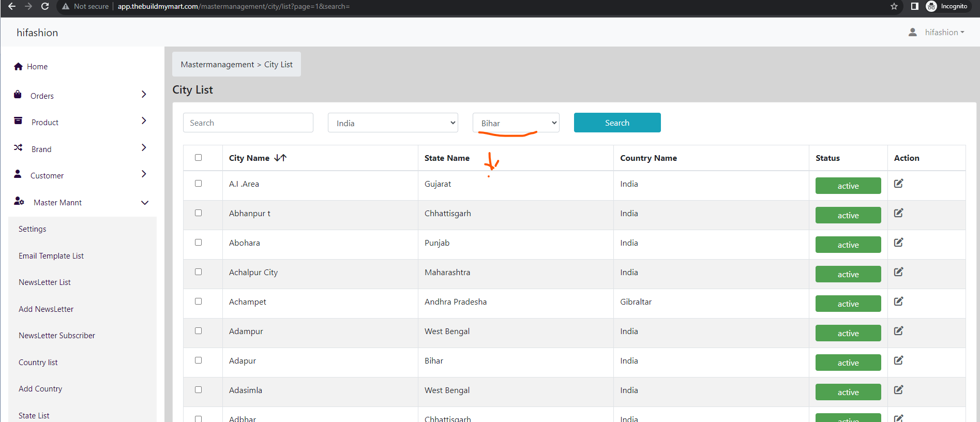This screenshot has height=422, width=980.
Task: Toggle active status for Abhanpur t
Action: (848, 215)
